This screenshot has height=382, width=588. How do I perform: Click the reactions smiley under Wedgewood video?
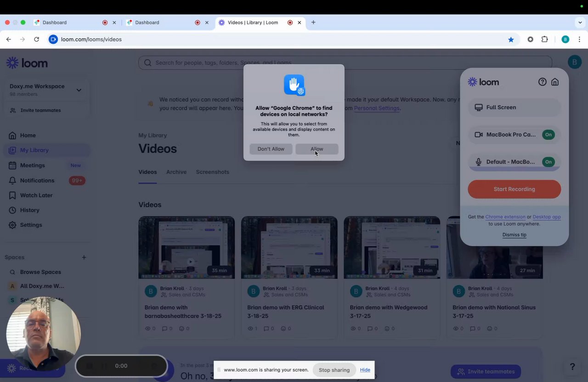pyautogui.click(x=387, y=329)
